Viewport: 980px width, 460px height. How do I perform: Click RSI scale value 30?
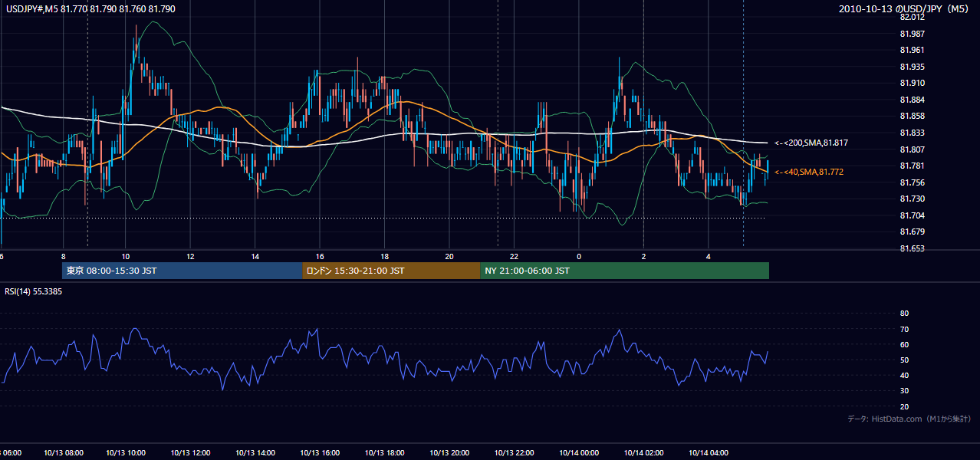pos(904,391)
